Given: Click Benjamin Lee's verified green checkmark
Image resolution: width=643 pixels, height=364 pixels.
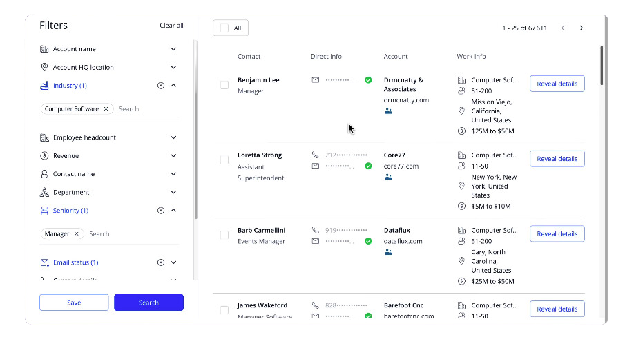Looking at the screenshot, I should click(368, 80).
